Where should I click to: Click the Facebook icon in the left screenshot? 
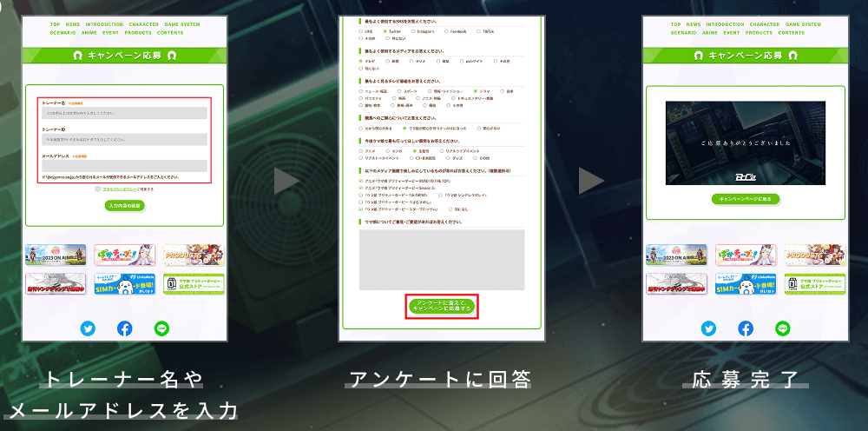124,328
